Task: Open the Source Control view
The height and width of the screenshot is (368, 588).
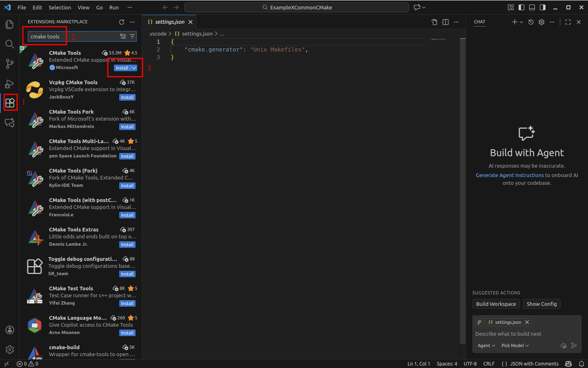Action: pyautogui.click(x=9, y=64)
